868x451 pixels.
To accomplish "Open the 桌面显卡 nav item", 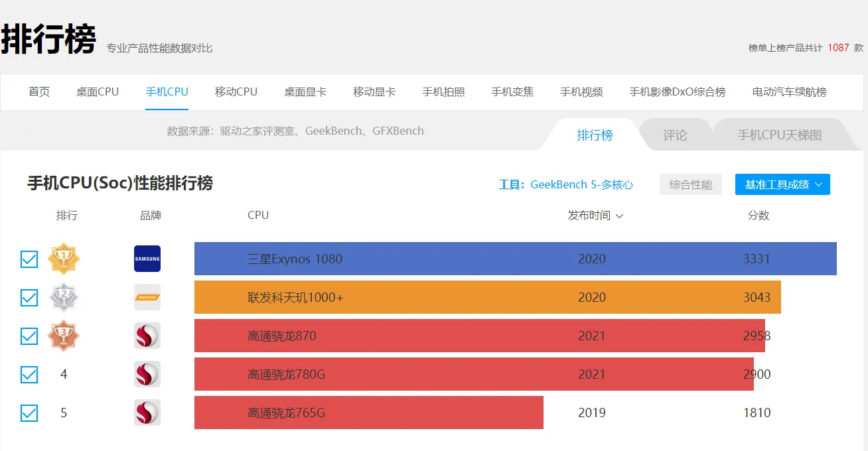I will [x=305, y=92].
